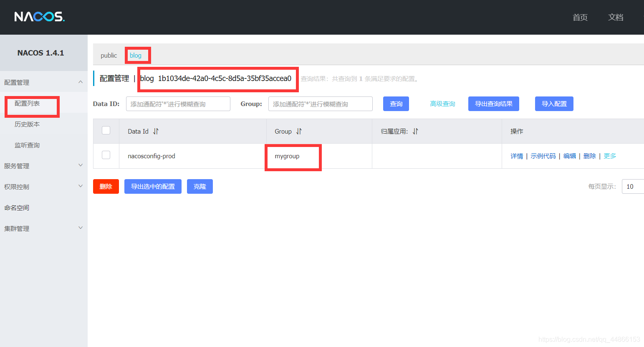Click 删除 link in nacosconfig-prod row
Viewport: 644px width, 347px height.
[590, 156]
